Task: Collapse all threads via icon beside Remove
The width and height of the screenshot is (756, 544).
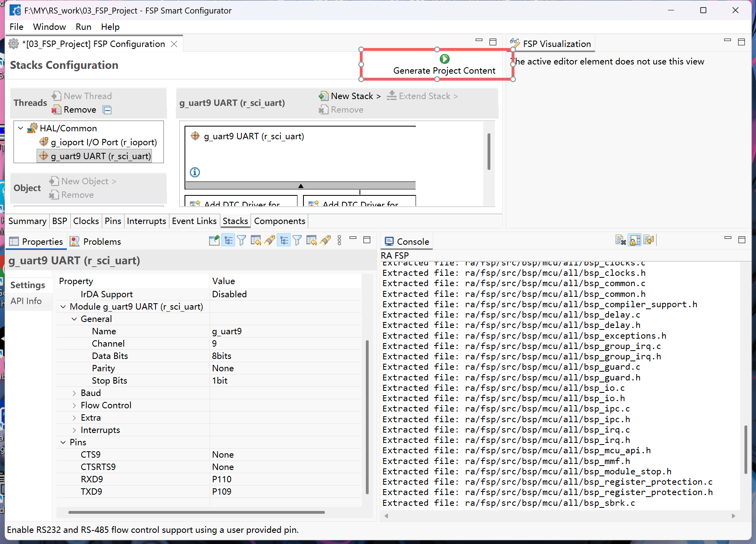Action: (107, 110)
